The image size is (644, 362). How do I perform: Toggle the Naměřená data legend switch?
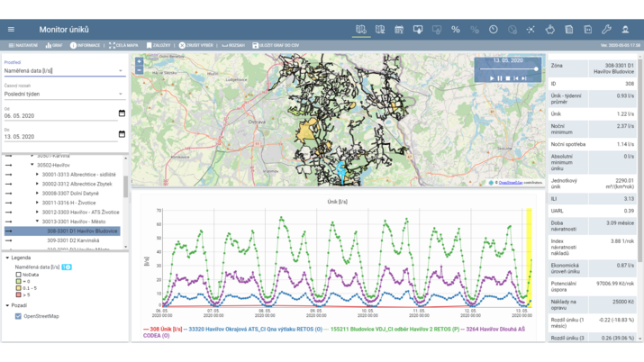pyautogui.click(x=67, y=267)
